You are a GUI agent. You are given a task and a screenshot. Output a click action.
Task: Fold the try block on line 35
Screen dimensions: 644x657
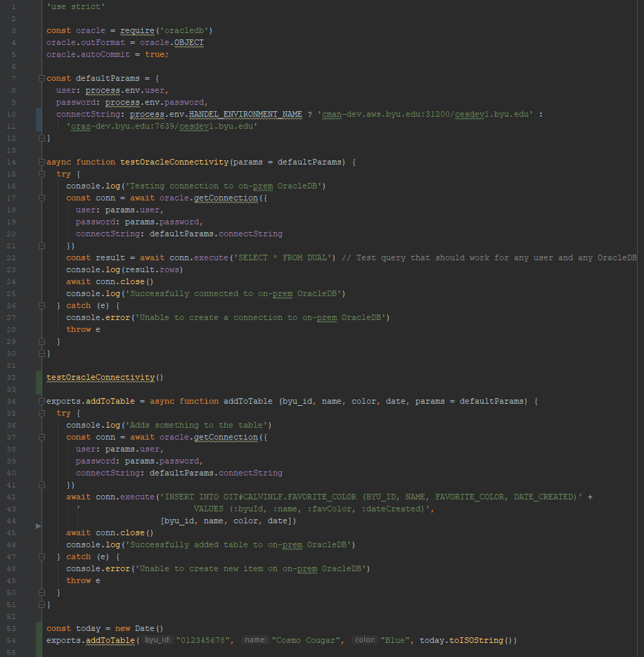41,413
